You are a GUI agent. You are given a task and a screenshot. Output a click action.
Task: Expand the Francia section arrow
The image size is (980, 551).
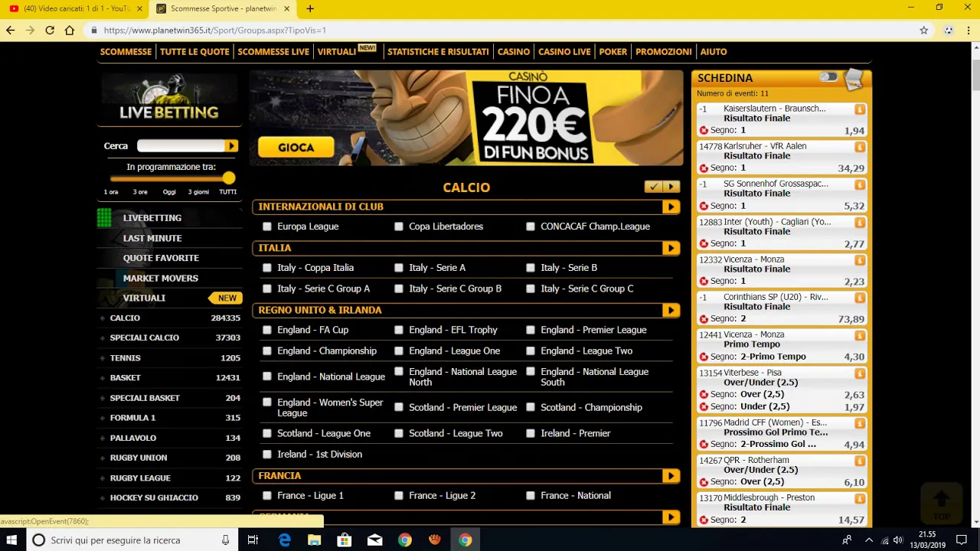[671, 476]
